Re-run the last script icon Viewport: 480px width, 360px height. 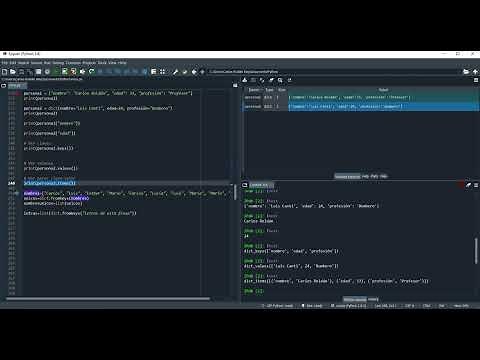[x=91, y=72]
